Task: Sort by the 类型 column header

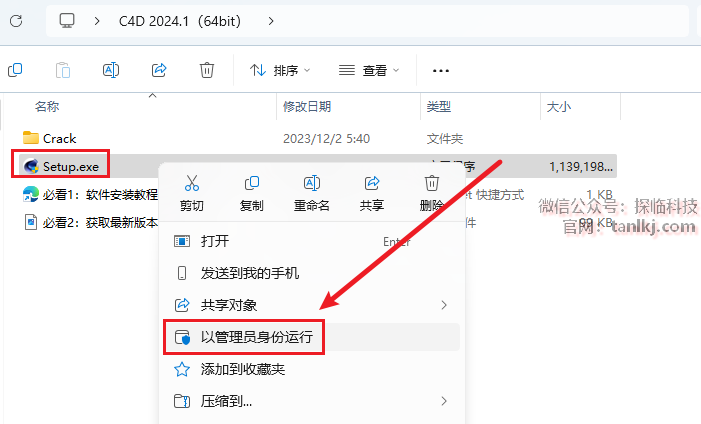Action: pyautogui.click(x=439, y=106)
